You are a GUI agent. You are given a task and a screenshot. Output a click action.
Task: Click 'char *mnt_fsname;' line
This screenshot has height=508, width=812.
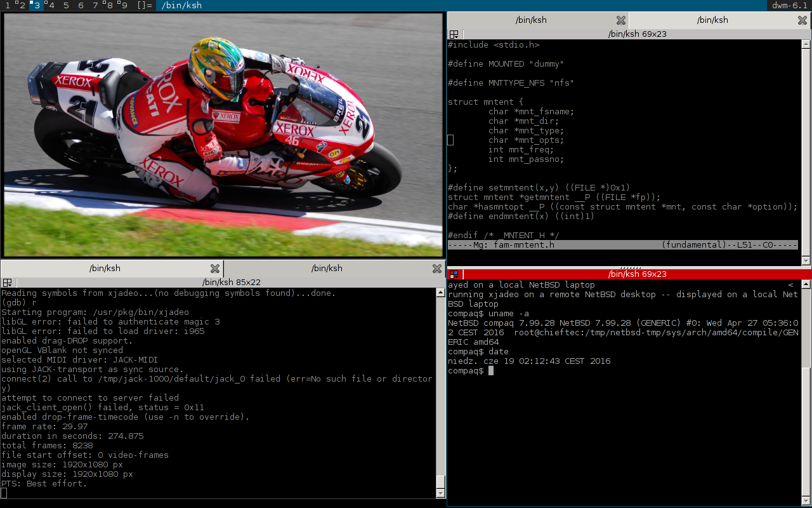coord(531,111)
